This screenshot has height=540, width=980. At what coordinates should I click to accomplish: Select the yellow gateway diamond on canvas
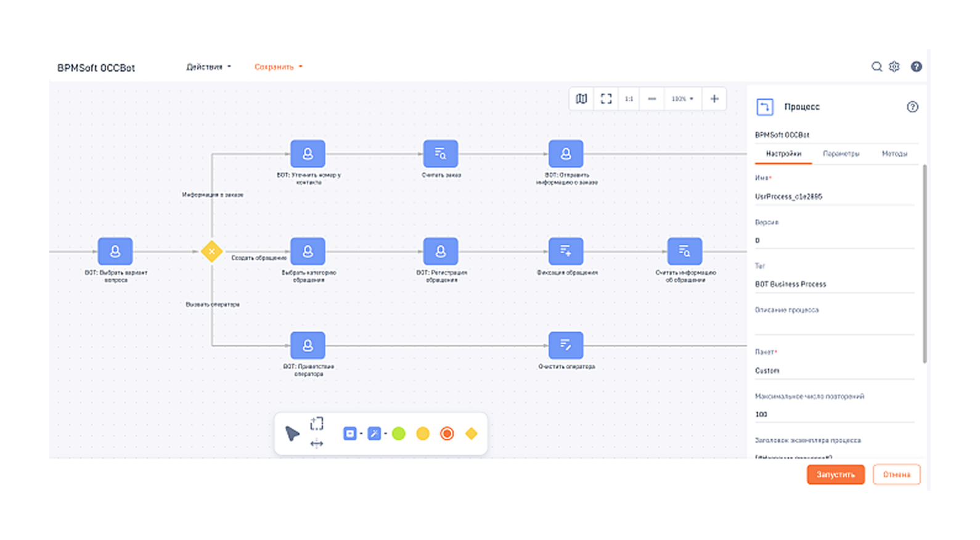click(211, 252)
